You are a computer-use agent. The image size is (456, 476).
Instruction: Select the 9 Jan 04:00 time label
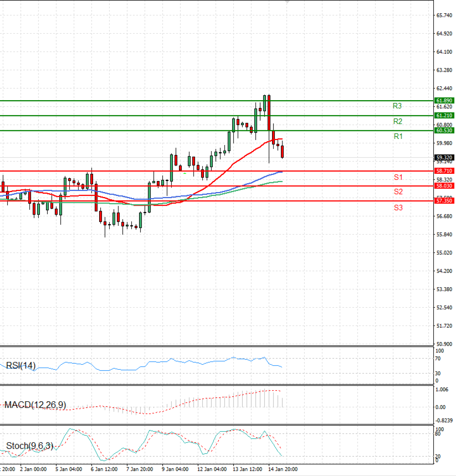point(175,469)
